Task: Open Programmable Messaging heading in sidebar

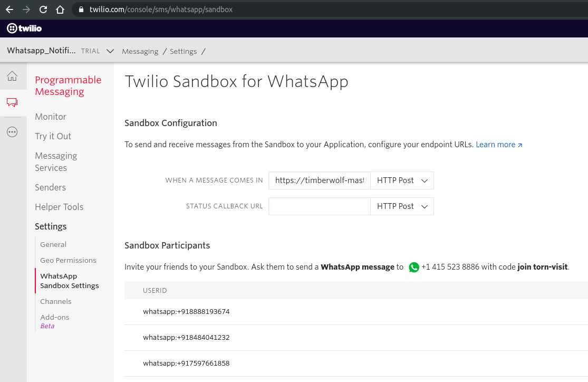Action: point(68,85)
